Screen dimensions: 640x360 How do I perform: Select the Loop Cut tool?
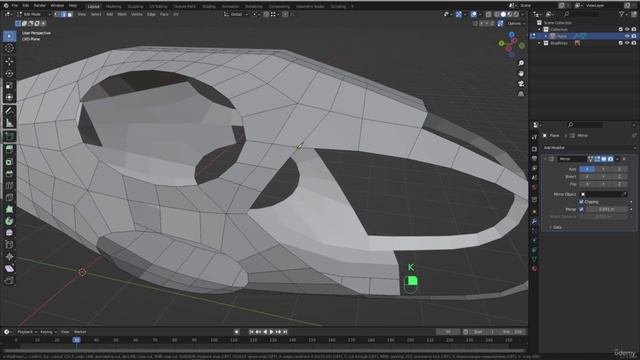point(9,186)
